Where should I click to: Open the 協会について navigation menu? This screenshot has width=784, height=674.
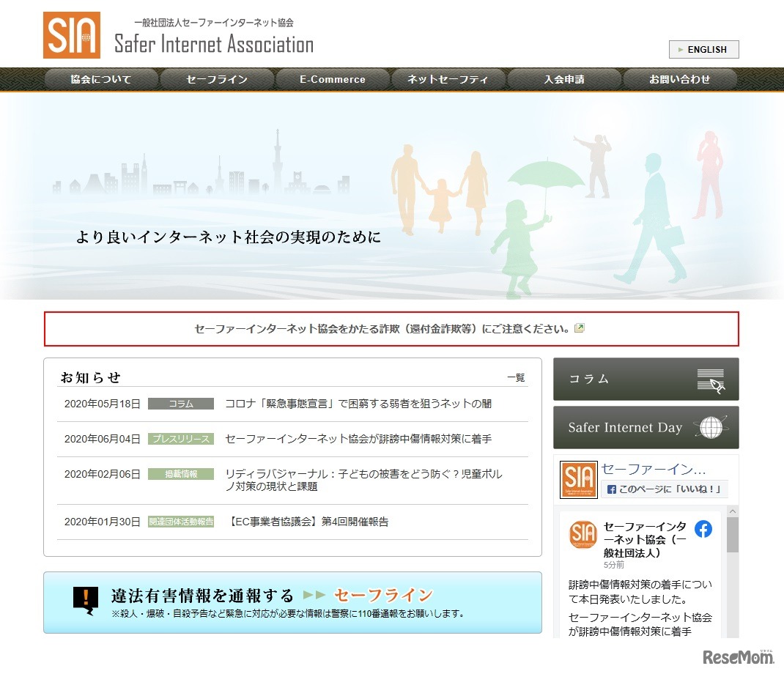click(x=102, y=79)
